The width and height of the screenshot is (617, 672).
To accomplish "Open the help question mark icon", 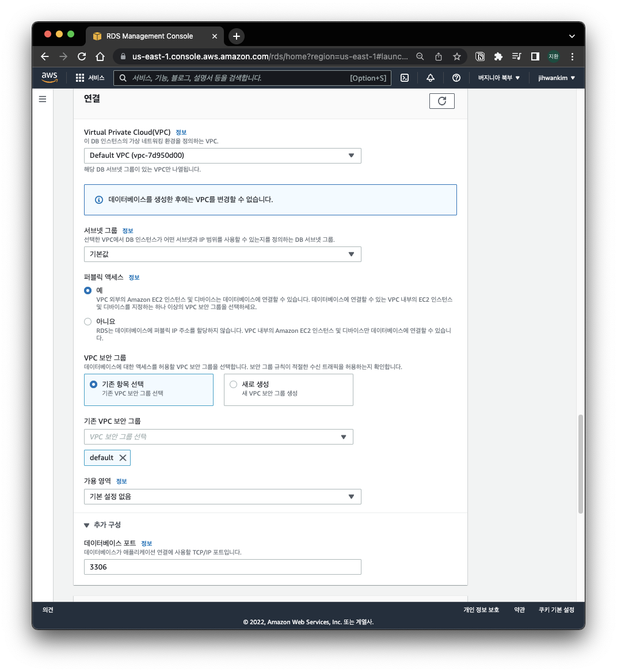I will tap(456, 78).
